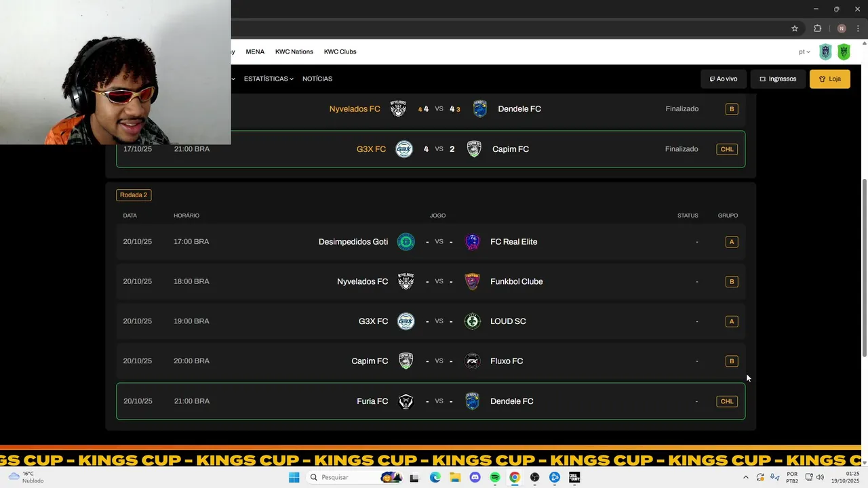Image resolution: width=868 pixels, height=488 pixels.
Task: Click the Capim FC crest in 17/10 match
Action: (x=474, y=149)
